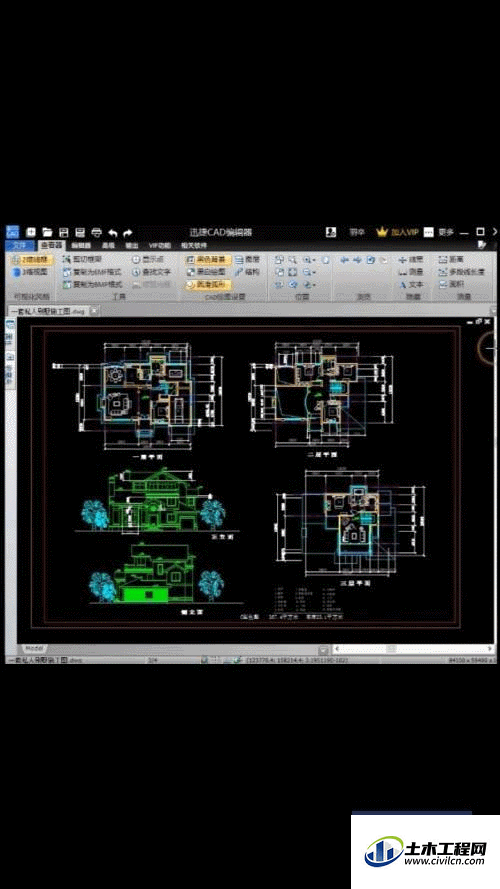Open the 文件 file menu
500x889 pixels.
[x=20, y=245]
